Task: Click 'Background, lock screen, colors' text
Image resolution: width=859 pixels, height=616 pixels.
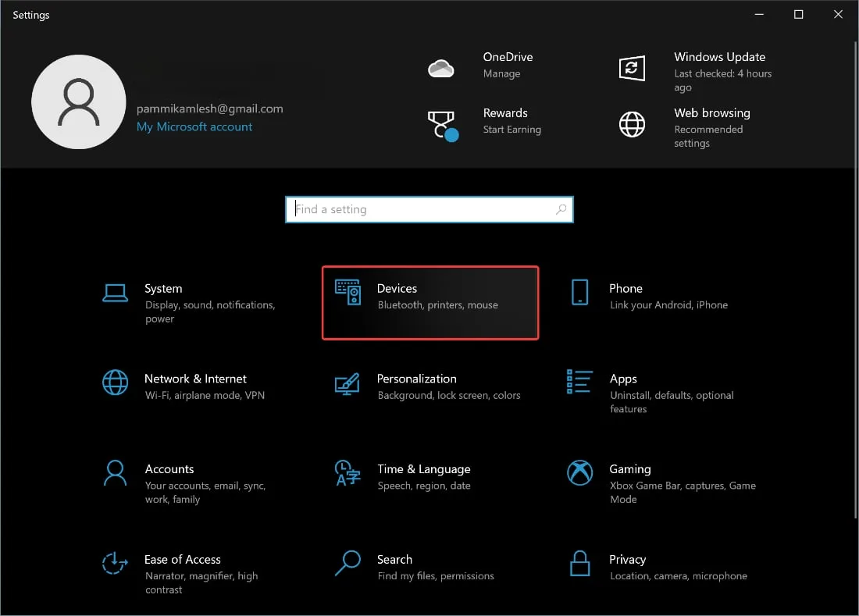Action: [449, 395]
